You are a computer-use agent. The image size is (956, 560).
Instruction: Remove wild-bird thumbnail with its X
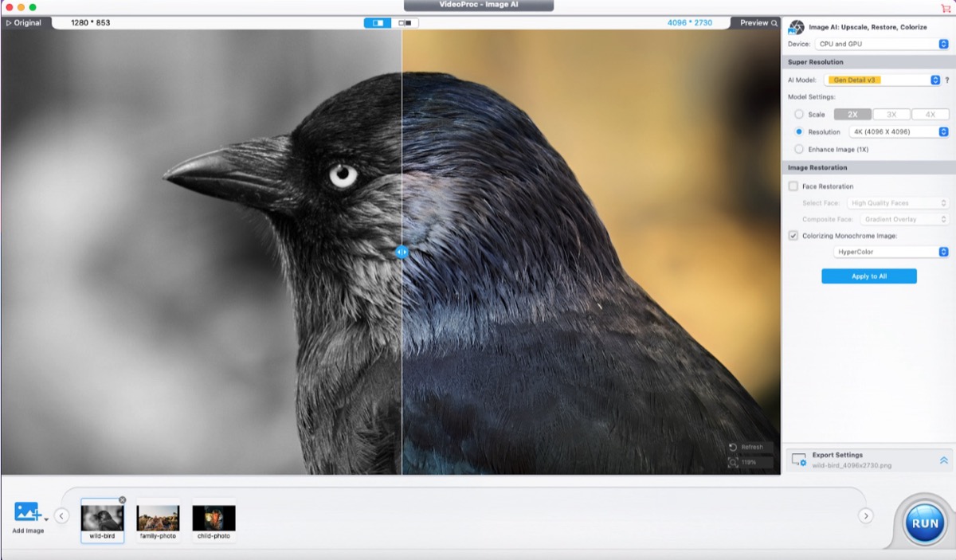tap(122, 499)
